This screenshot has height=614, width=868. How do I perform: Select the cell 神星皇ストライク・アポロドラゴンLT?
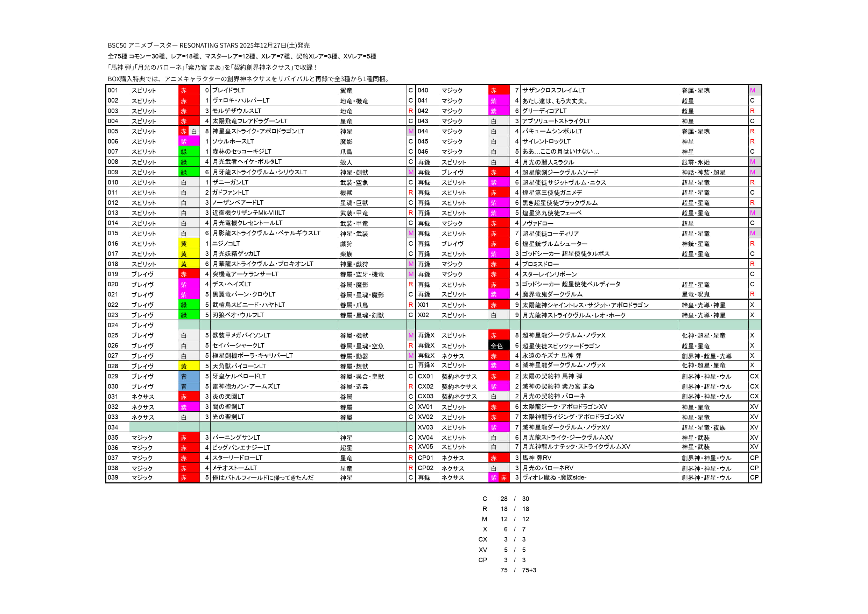[258, 131]
